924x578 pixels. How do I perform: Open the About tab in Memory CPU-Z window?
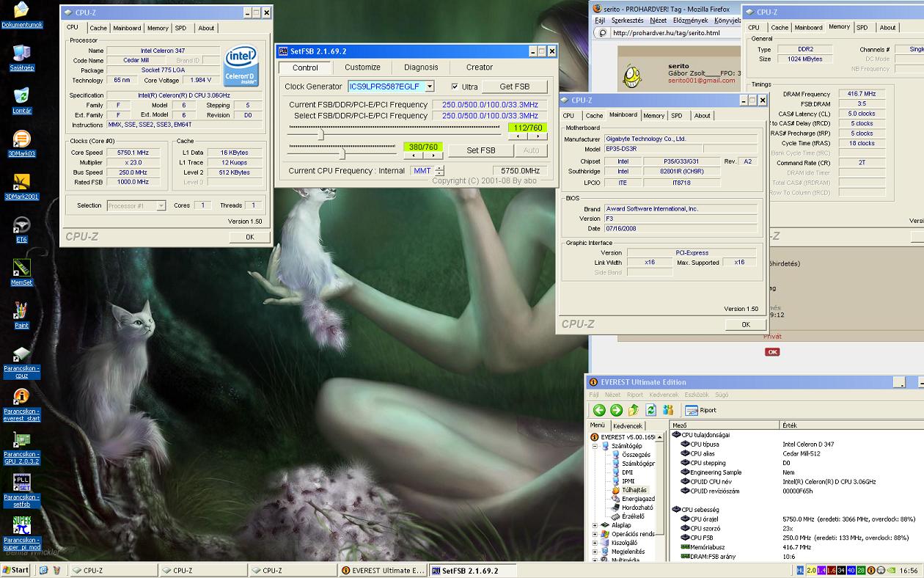pos(888,28)
